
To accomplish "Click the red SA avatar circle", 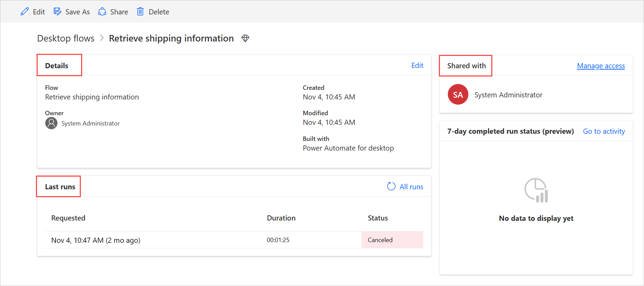I will click(x=458, y=94).
